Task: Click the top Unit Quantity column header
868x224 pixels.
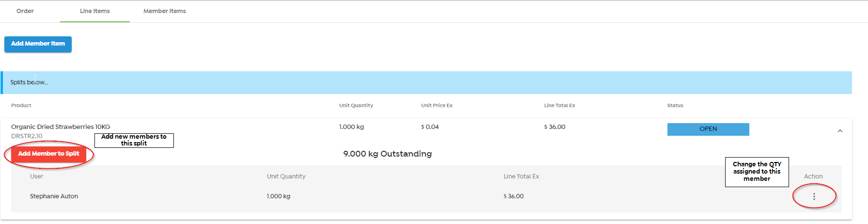Action: click(356, 105)
